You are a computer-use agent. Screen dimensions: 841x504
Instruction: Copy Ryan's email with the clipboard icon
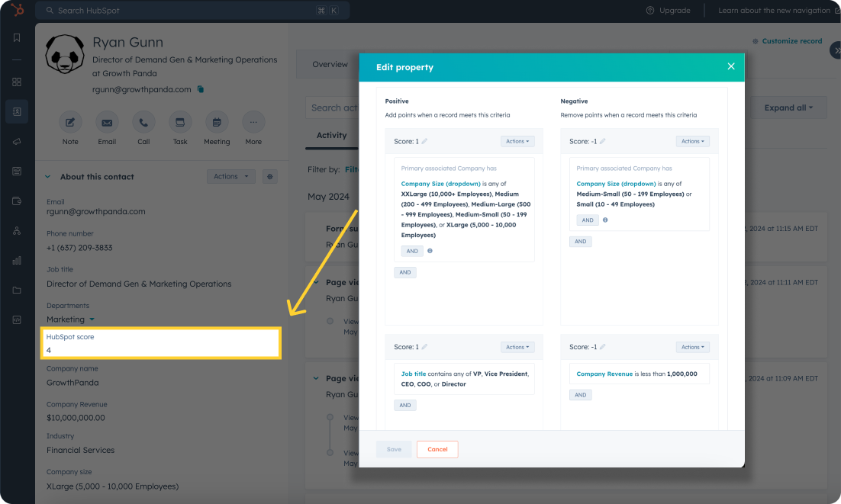coord(200,89)
